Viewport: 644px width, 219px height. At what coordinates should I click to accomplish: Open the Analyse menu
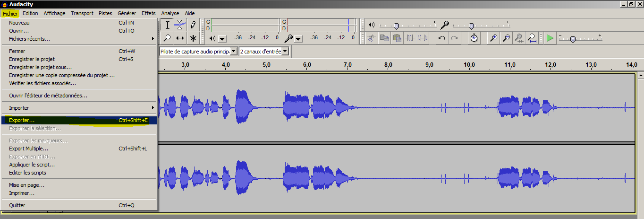click(170, 13)
